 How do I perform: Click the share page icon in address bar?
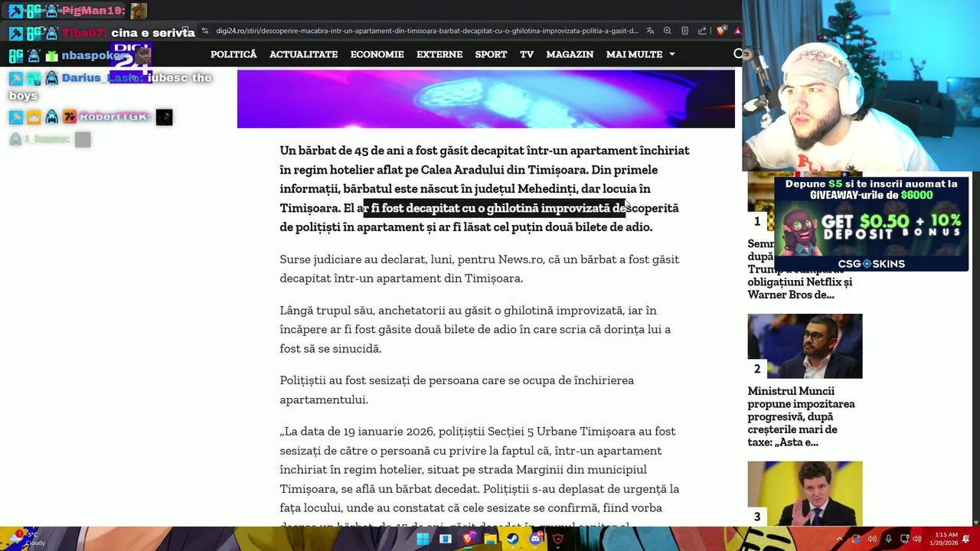tap(702, 31)
